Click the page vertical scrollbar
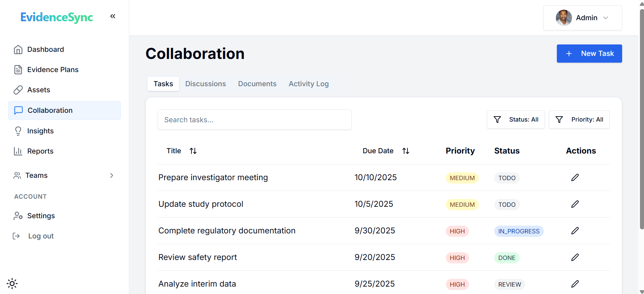This screenshot has height=294, width=644. coord(641,118)
